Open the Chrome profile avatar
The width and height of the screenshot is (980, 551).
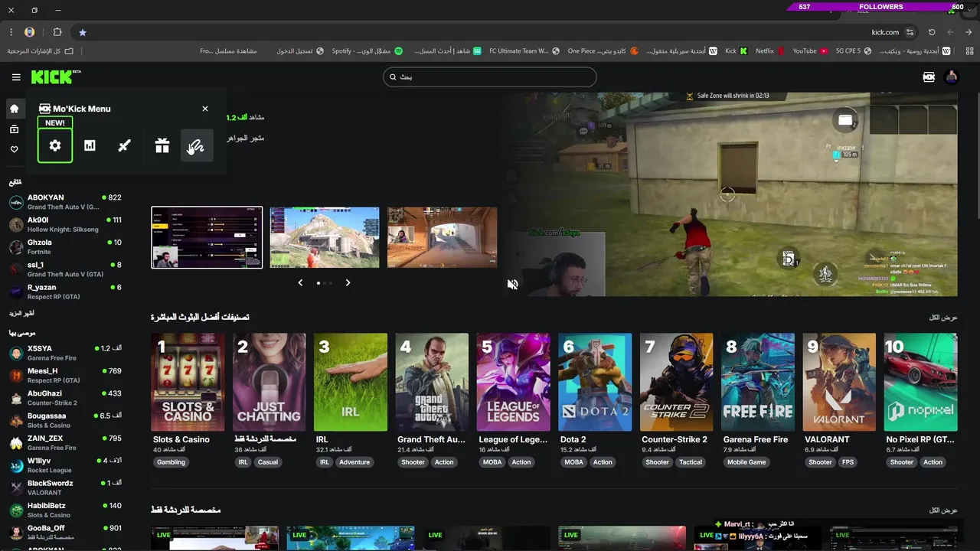[29, 32]
